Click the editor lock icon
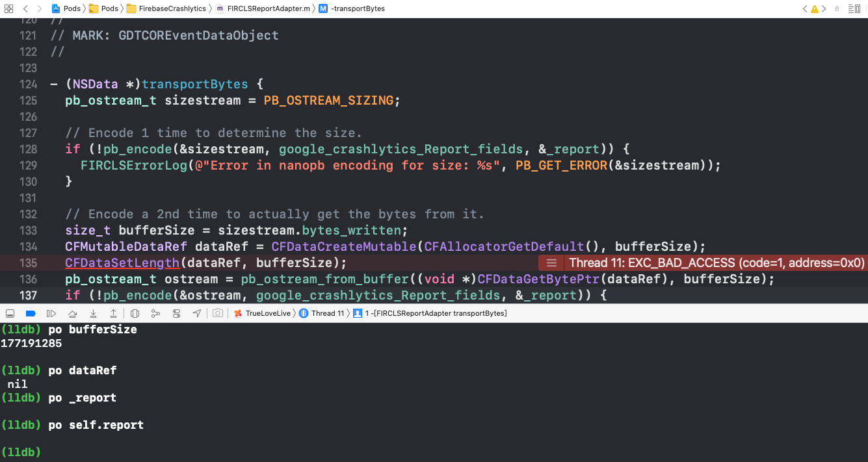Image resolution: width=868 pixels, height=462 pixels. [837, 8]
